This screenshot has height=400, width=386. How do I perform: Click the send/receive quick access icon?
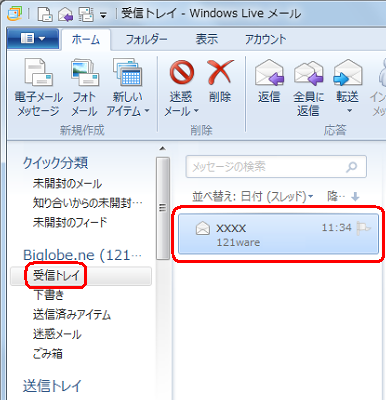click(x=86, y=14)
